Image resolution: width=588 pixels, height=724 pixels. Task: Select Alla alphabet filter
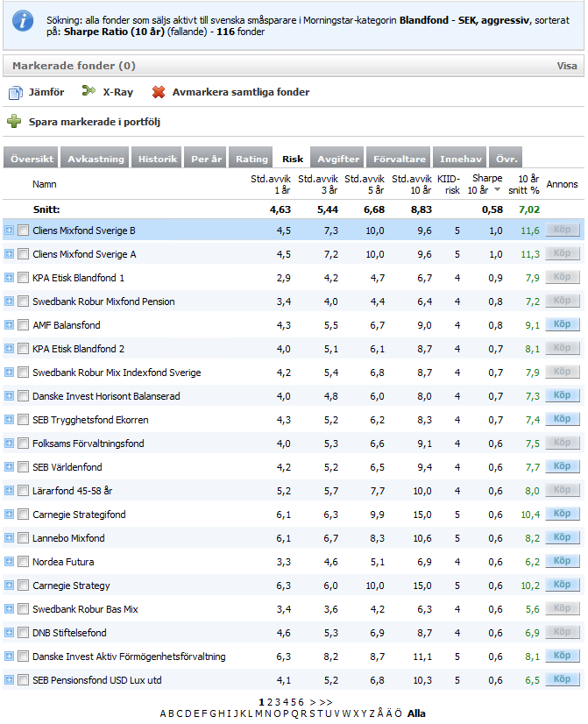(x=416, y=713)
